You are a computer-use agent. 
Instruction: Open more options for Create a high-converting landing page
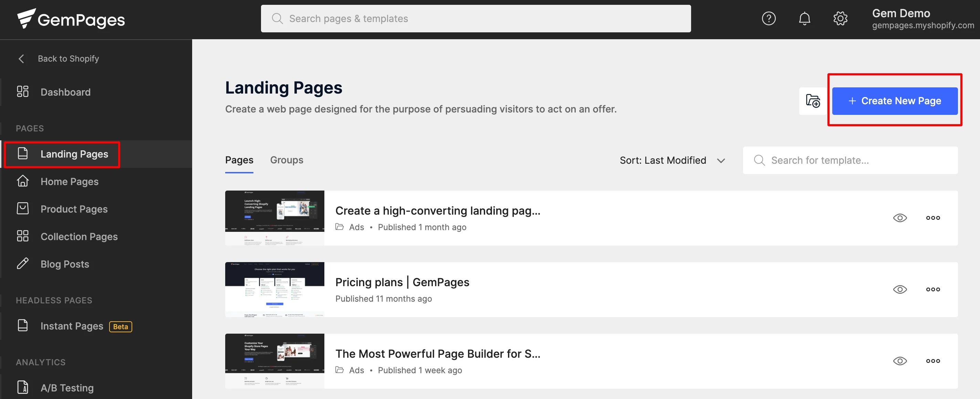coord(933,218)
